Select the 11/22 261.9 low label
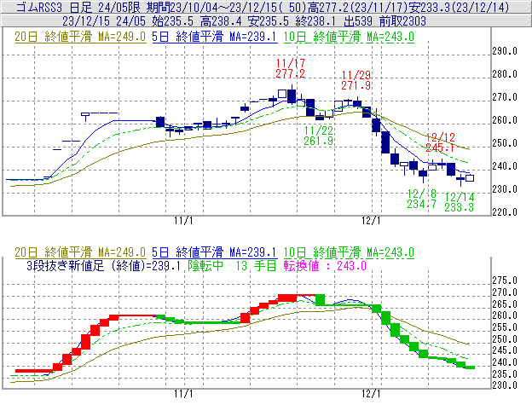Screen dimensions: 532x405 pyautogui.click(x=318, y=136)
